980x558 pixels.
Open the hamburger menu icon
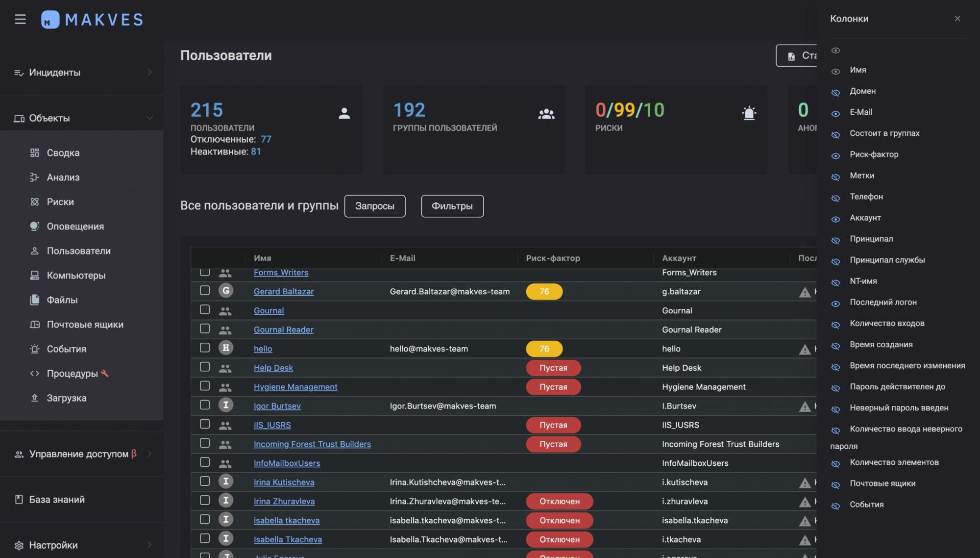pyautogui.click(x=20, y=19)
